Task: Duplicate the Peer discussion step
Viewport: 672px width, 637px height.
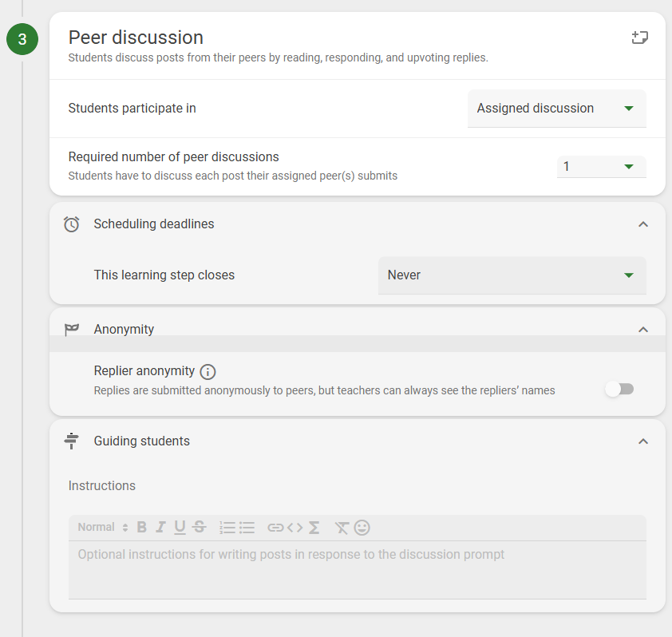Action: (x=639, y=37)
